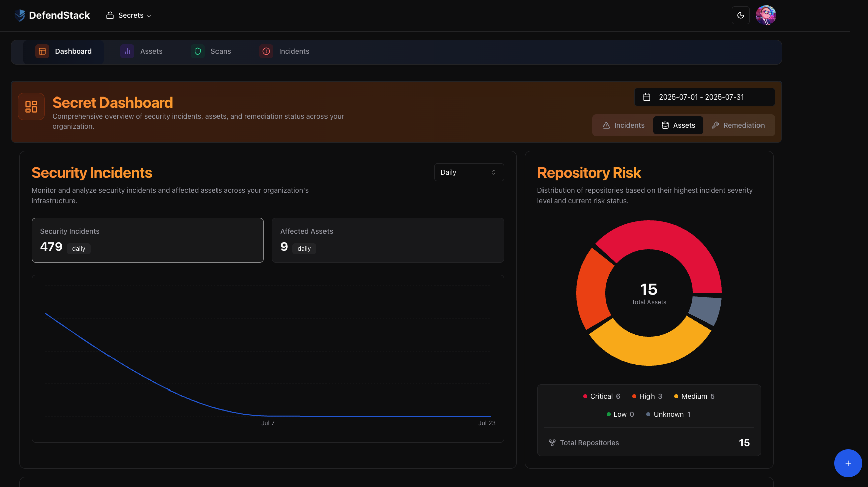The image size is (868, 487).
Task: Click the Affected Assets daily badge
Action: coord(304,248)
